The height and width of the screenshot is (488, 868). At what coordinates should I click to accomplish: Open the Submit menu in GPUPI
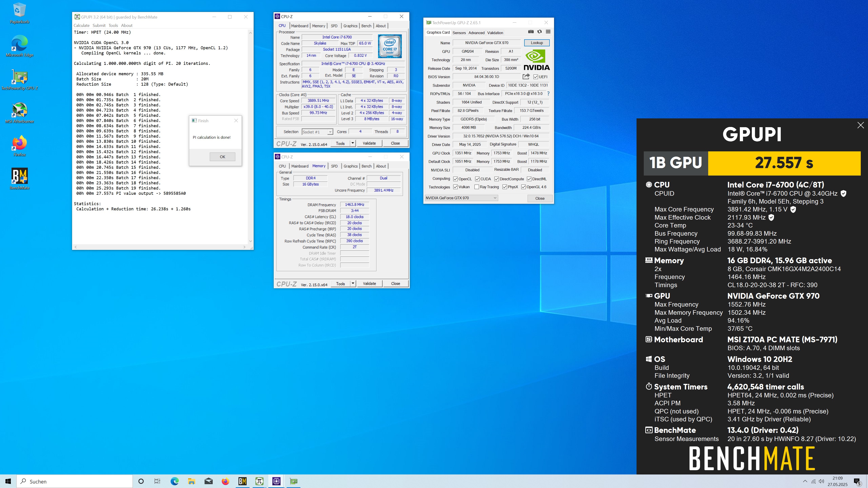click(99, 25)
